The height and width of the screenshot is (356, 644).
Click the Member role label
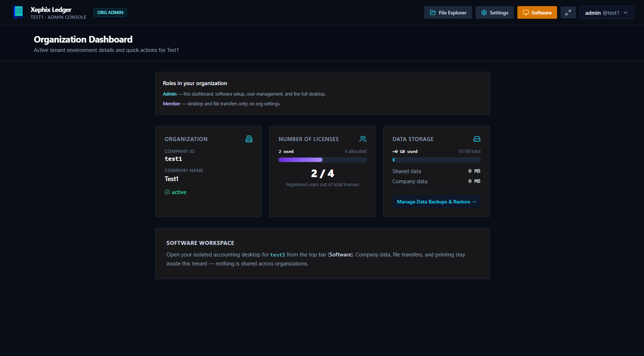(171, 104)
